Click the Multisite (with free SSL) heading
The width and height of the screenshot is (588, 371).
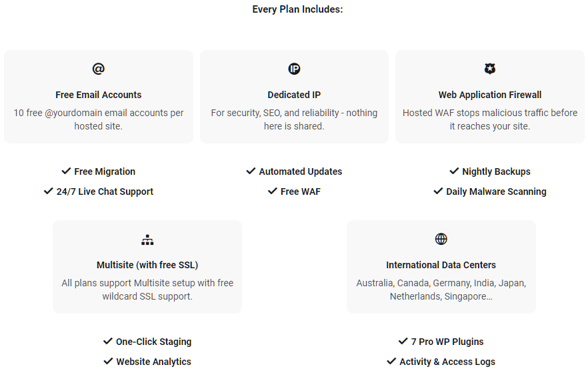point(147,265)
